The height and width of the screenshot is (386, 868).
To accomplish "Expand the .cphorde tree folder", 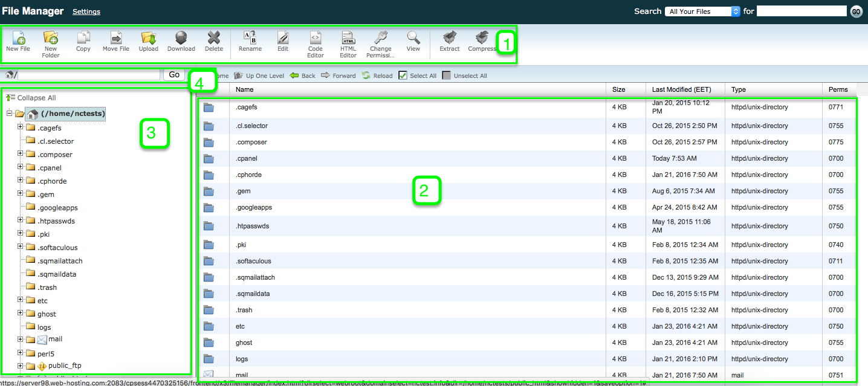I will click(x=21, y=181).
